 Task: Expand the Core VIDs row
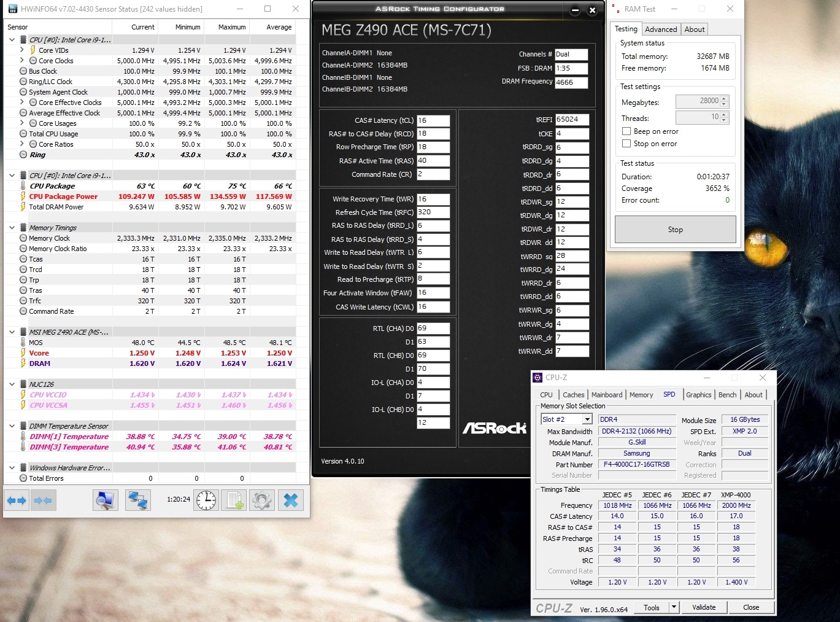pos(22,50)
